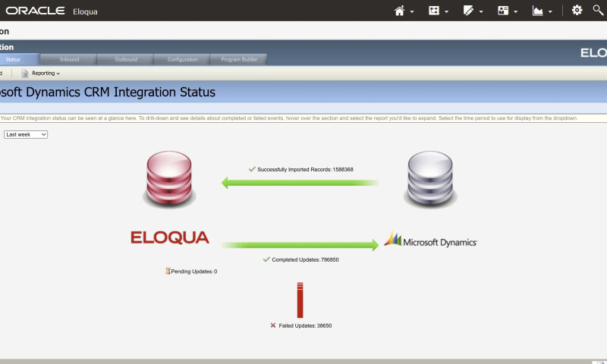Viewport: 607px width, 364px height.
Task: Expand dropdown arrow next to Analytics chart icon
Action: coord(550,12)
